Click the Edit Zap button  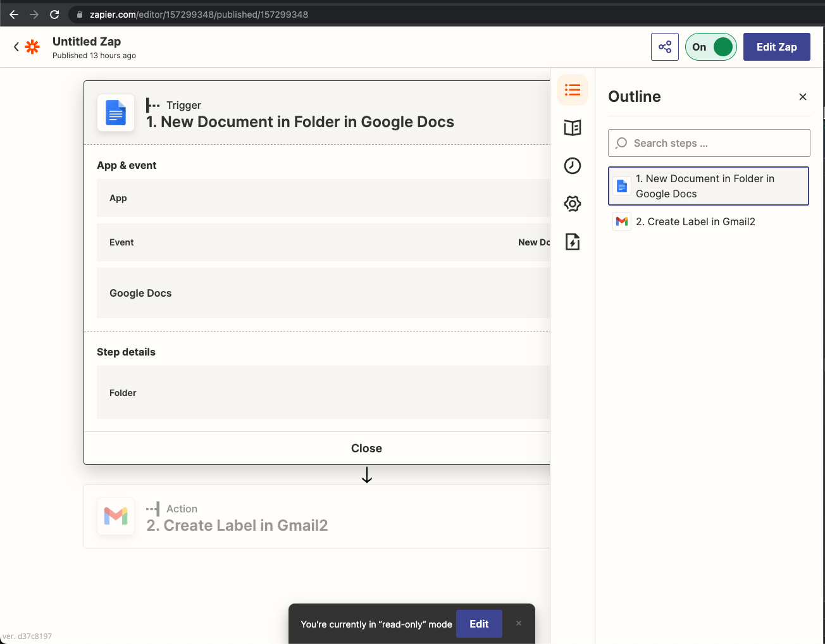click(x=776, y=47)
